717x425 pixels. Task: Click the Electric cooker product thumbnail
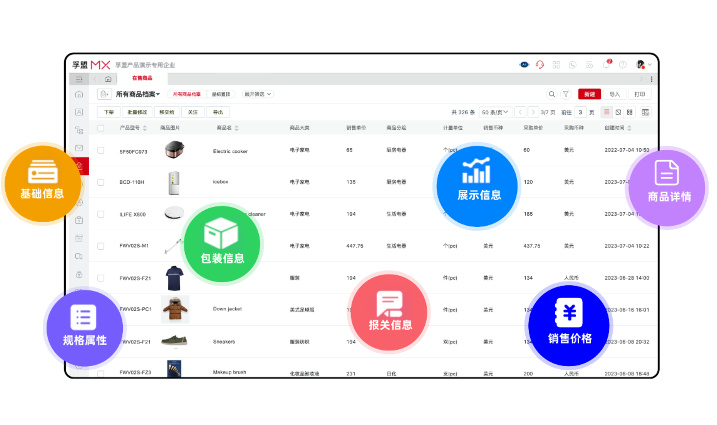coord(174,151)
